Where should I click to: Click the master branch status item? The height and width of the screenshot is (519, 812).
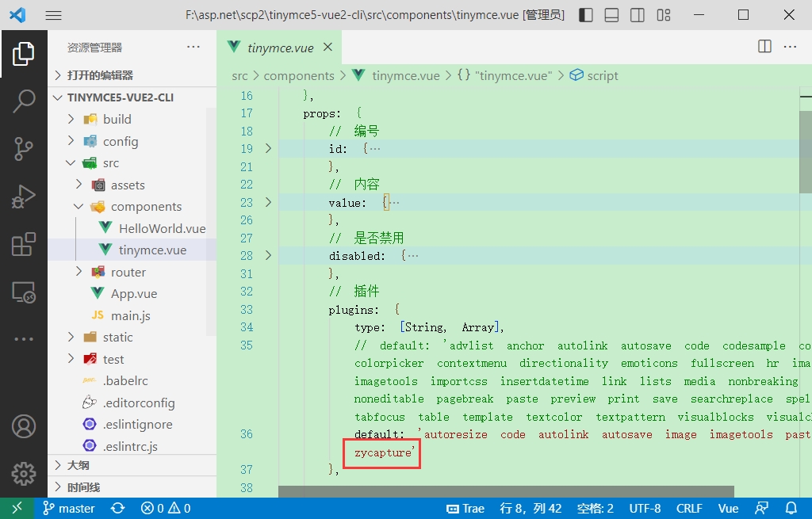69,508
